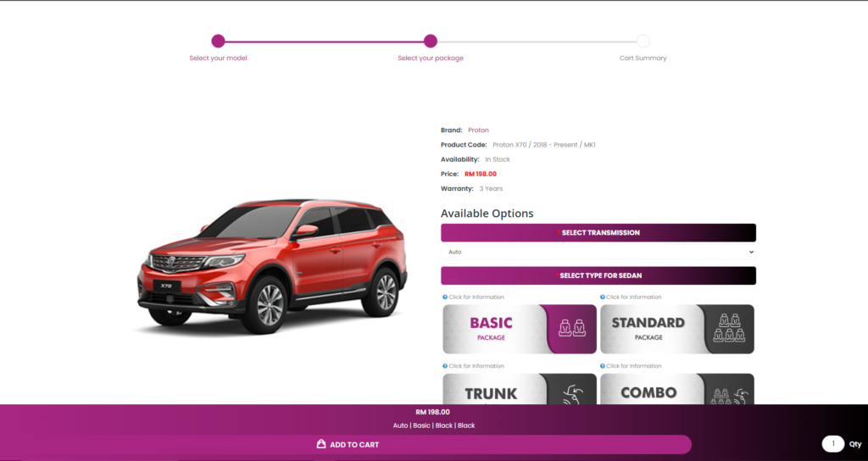Click the Select Type for Sedan header
The image size is (868, 461).
pyautogui.click(x=598, y=275)
